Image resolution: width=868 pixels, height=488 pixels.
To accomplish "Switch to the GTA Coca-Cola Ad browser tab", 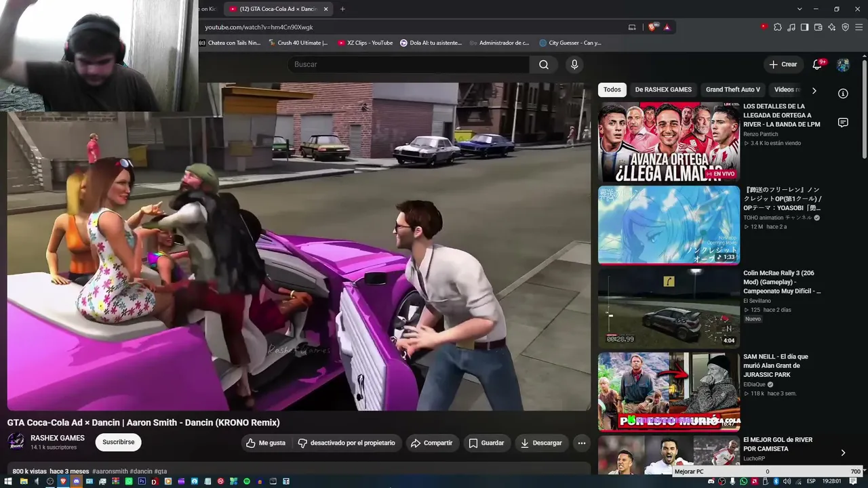I will (x=278, y=9).
